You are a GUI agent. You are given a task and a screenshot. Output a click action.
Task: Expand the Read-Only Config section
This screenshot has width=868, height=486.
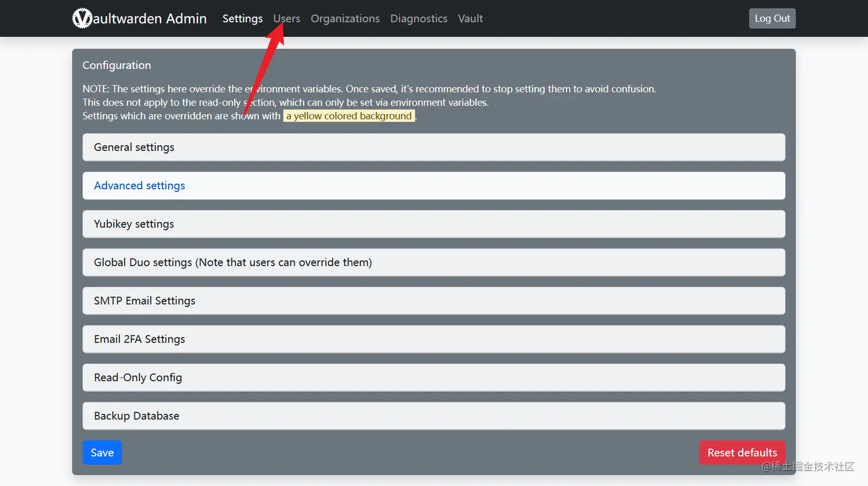tap(434, 378)
